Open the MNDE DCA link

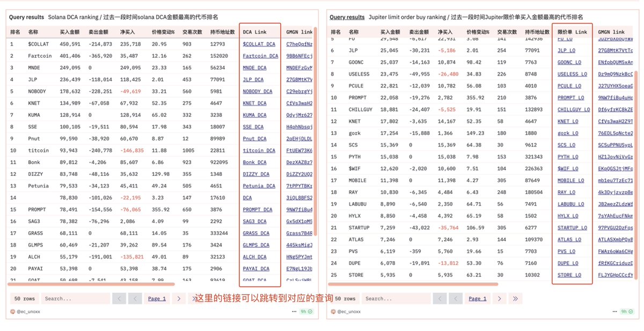(254, 68)
